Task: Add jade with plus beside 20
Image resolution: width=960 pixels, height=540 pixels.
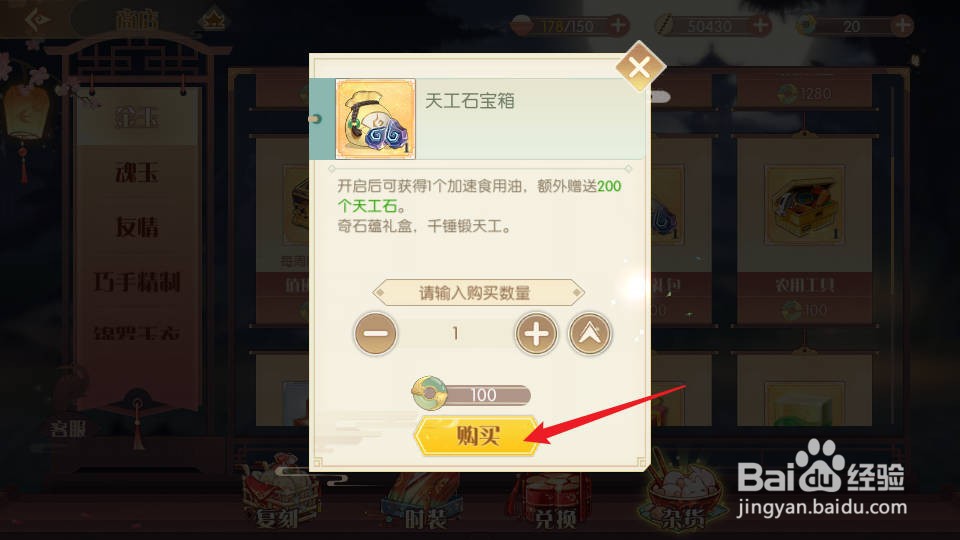Action: point(902,25)
